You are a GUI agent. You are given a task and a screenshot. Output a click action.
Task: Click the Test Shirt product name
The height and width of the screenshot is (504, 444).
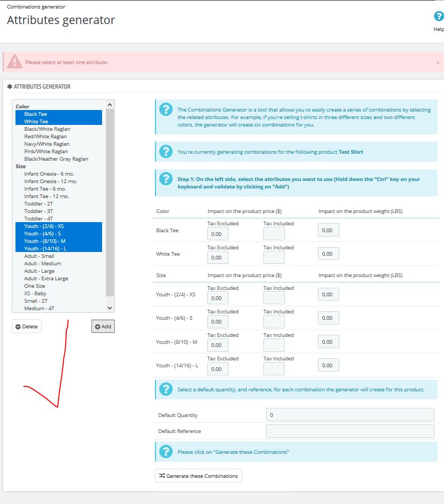(x=350, y=152)
